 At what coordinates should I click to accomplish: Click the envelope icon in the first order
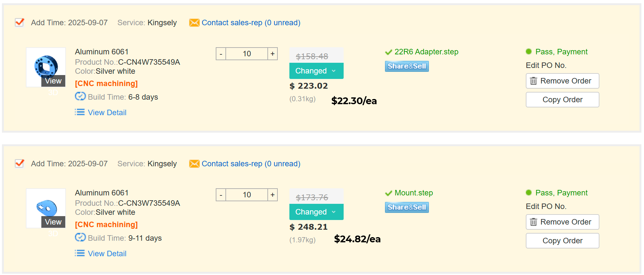194,23
